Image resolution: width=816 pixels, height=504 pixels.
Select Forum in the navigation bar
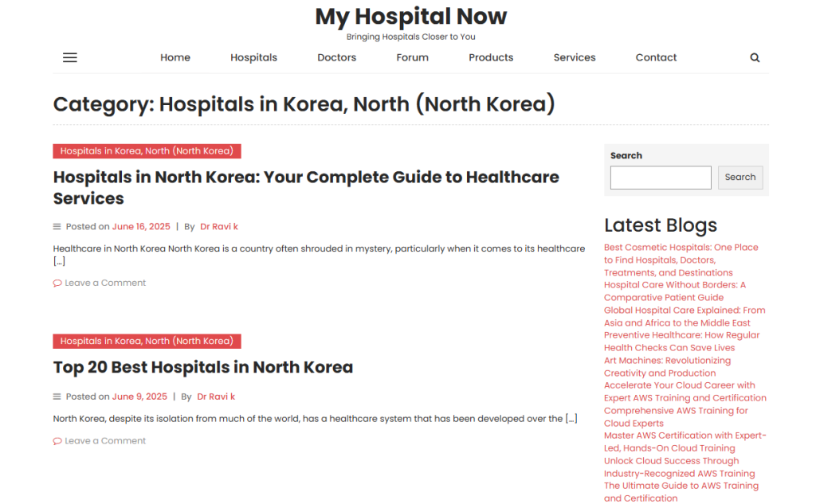pos(412,57)
